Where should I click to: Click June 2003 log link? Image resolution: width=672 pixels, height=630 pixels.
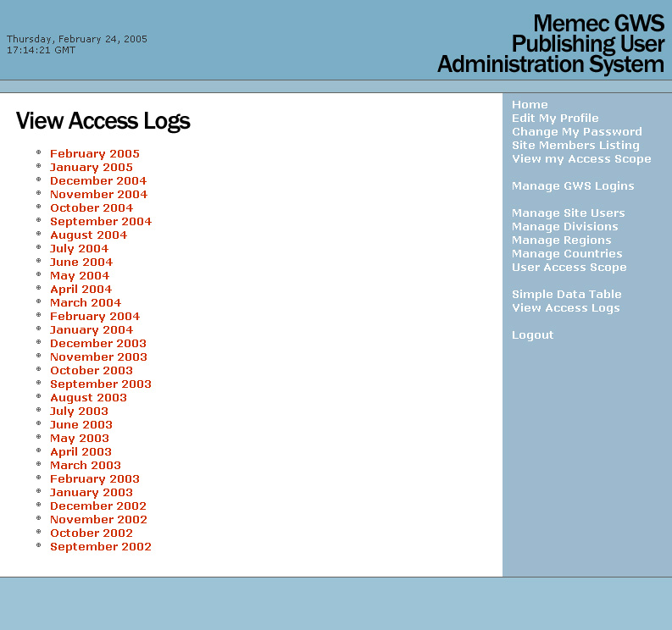coord(81,424)
